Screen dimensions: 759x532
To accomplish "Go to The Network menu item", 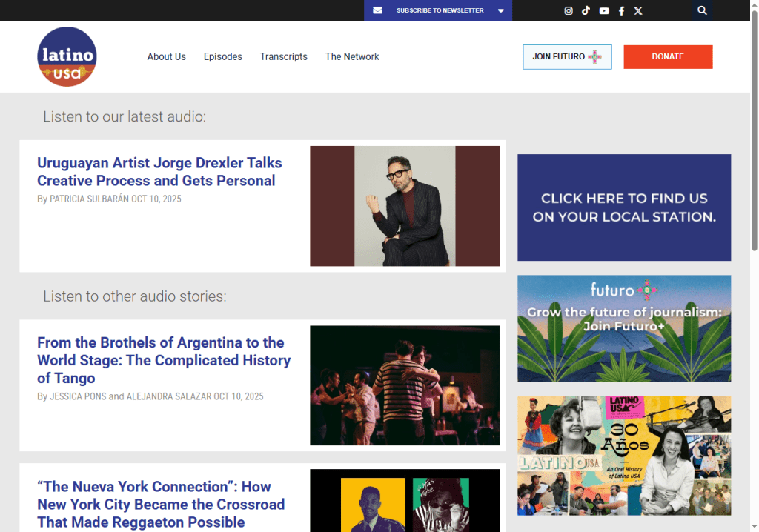I will pyautogui.click(x=352, y=56).
